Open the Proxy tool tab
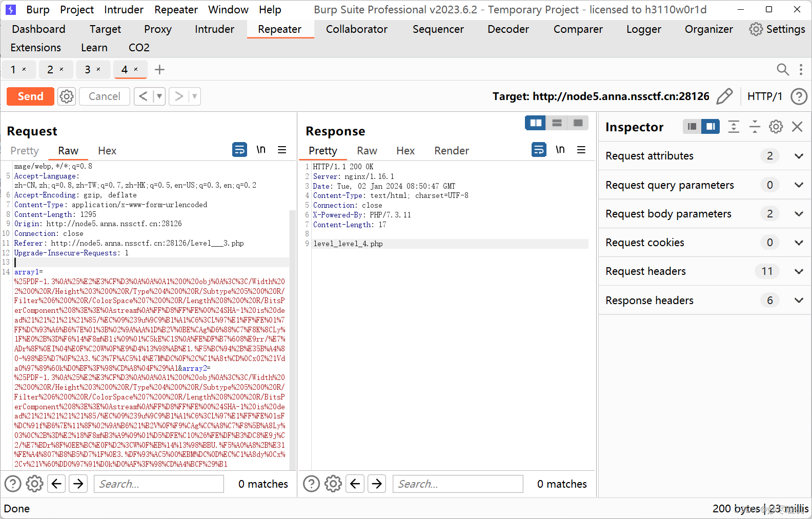 158,29
